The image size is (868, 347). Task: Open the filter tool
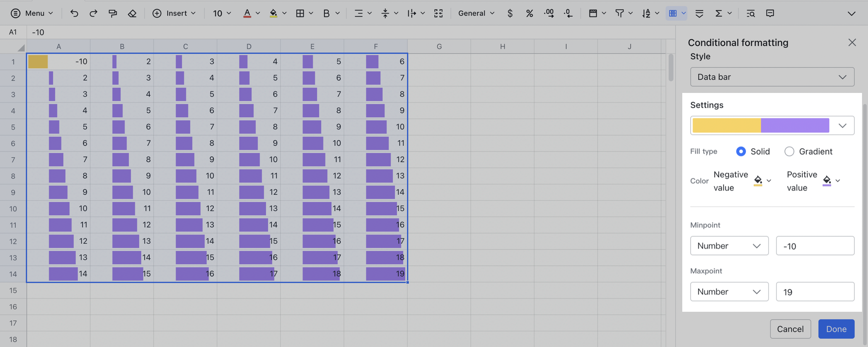point(619,13)
